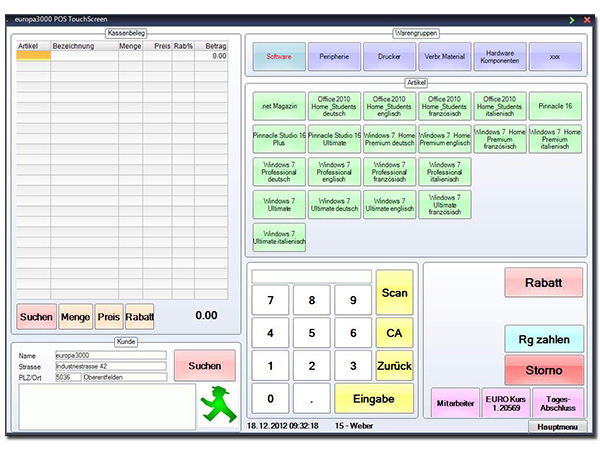Add Windows 7 Home Premium französisch

point(500,139)
